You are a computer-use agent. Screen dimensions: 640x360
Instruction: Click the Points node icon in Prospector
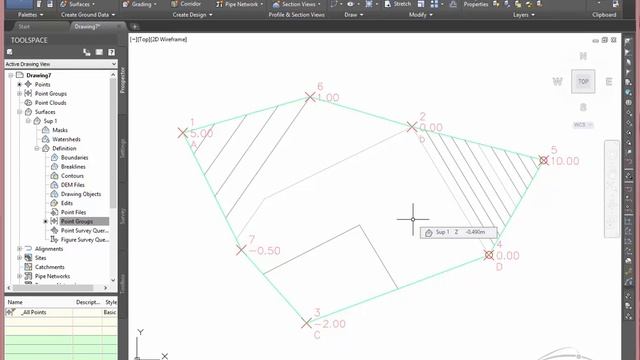[x=28, y=84]
